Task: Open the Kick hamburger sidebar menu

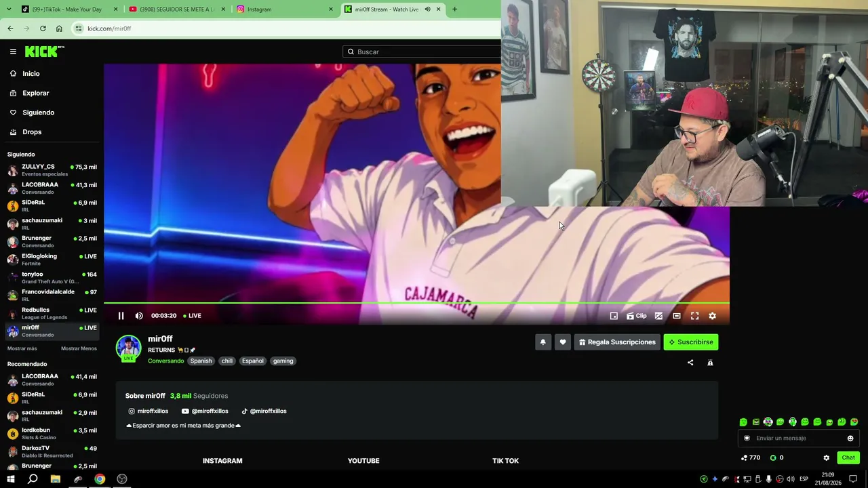Action: pyautogui.click(x=13, y=52)
